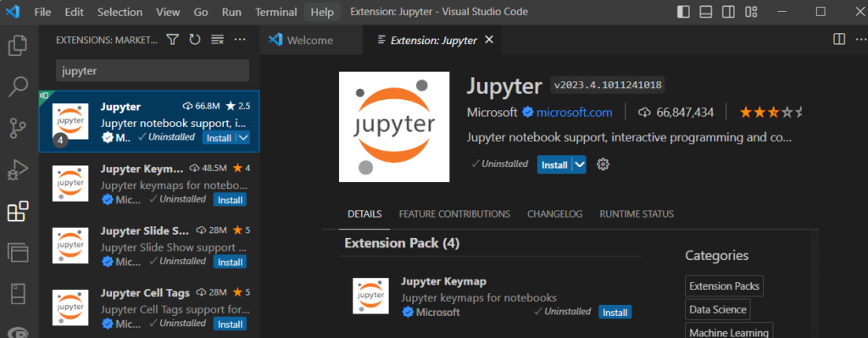Select the FEATURE CONTRIBUTIONS tab

pos(454,214)
